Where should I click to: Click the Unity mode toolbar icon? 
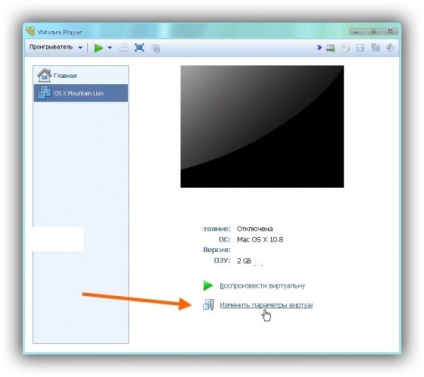[x=156, y=48]
